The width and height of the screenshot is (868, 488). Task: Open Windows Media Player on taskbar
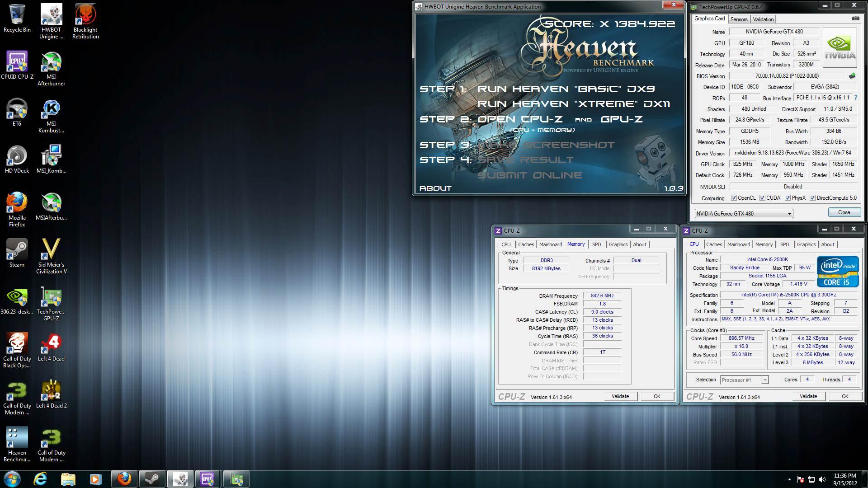(95, 479)
